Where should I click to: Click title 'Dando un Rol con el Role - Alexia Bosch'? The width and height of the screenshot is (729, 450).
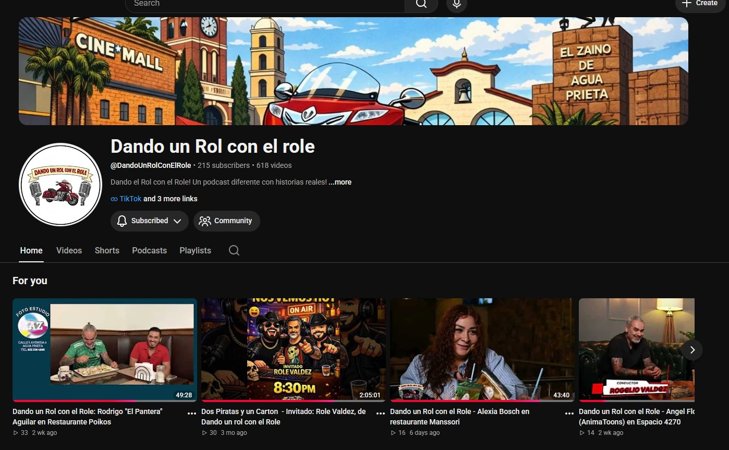coord(459,417)
